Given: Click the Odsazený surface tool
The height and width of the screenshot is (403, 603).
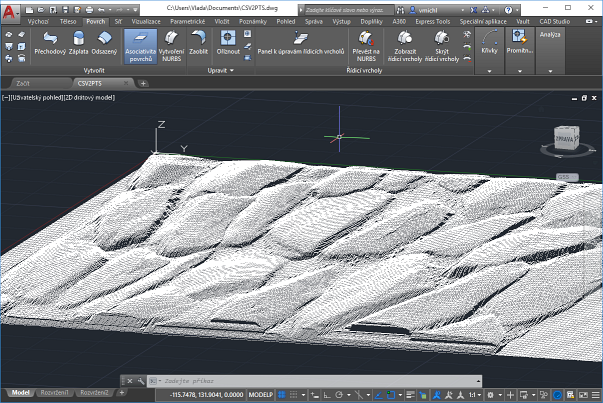Looking at the screenshot, I should [x=106, y=44].
